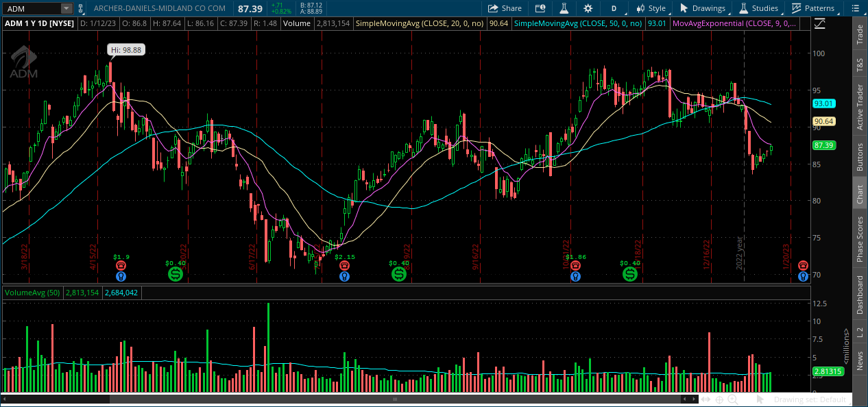Click the horizontal chart scrollbar
The height and width of the screenshot is (407, 868).
tap(394, 399)
